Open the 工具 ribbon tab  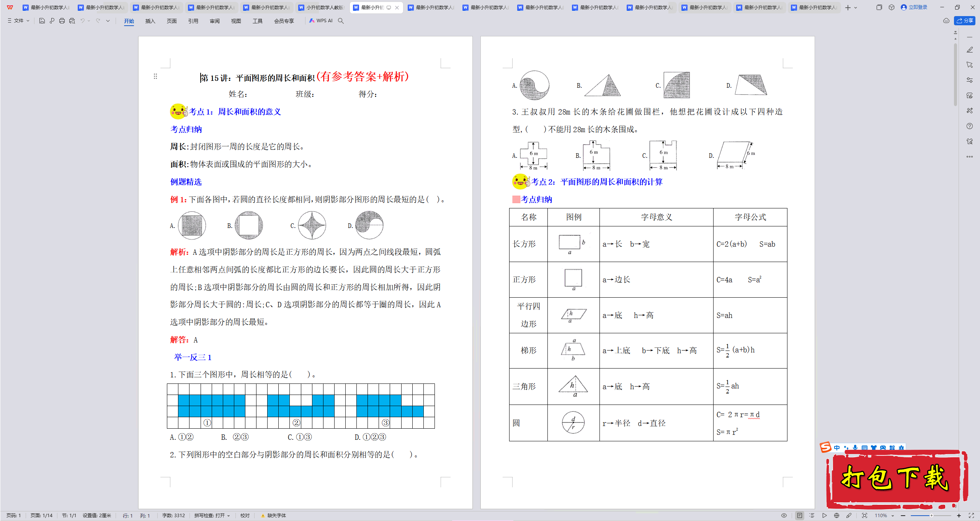(x=258, y=21)
